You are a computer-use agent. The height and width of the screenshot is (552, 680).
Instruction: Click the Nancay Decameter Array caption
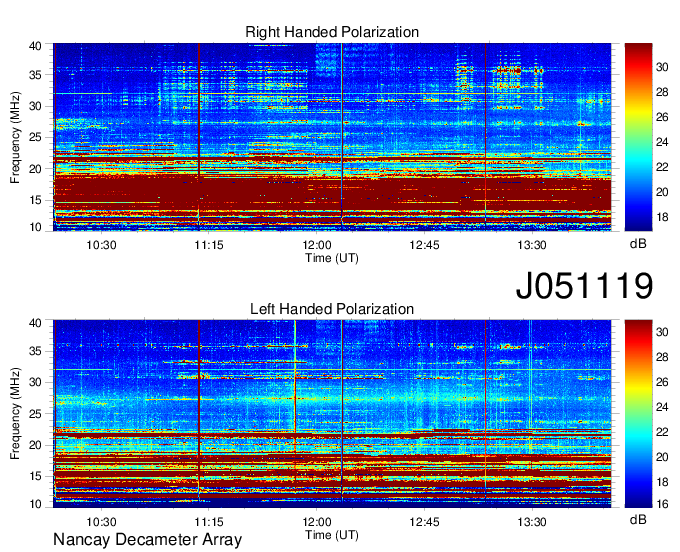[147, 539]
